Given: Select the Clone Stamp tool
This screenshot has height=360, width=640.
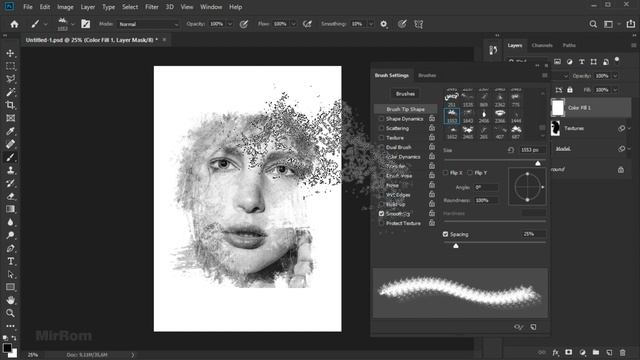Looking at the screenshot, I should click(x=10, y=170).
